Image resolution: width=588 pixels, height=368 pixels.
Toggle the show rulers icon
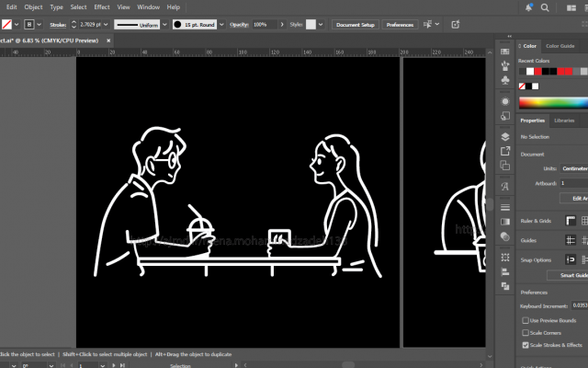click(571, 221)
